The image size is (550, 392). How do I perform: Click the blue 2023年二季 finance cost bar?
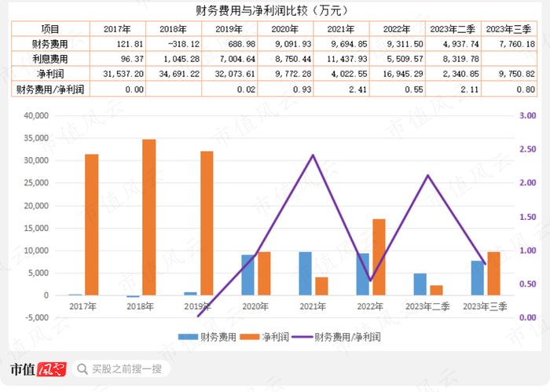420,284
